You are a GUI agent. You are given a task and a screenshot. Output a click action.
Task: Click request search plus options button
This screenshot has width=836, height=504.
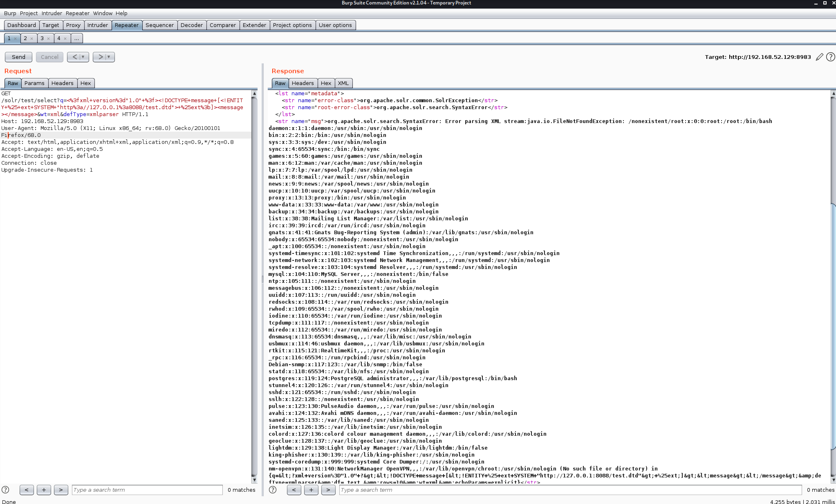(x=44, y=490)
